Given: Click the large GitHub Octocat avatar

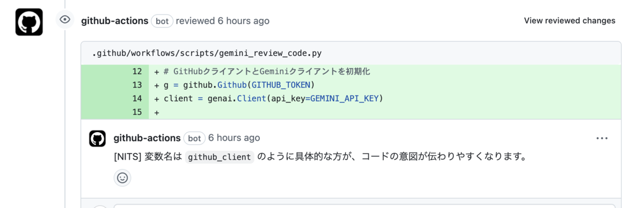Looking at the screenshot, I should 29,22.
